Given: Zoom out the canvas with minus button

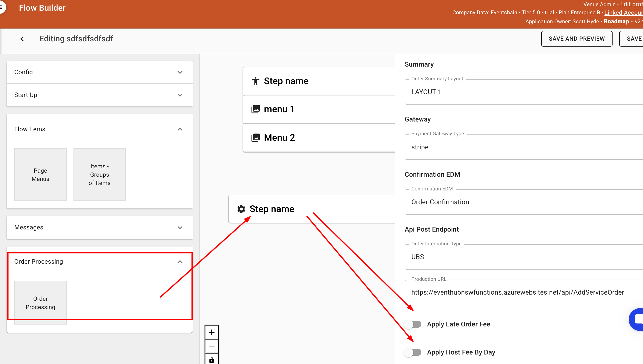Looking at the screenshot, I should (211, 346).
